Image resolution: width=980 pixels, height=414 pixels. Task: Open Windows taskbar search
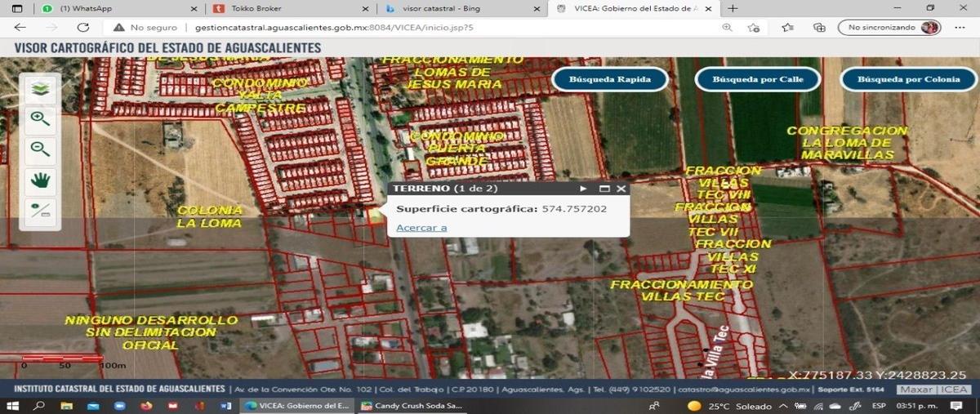coord(38,406)
